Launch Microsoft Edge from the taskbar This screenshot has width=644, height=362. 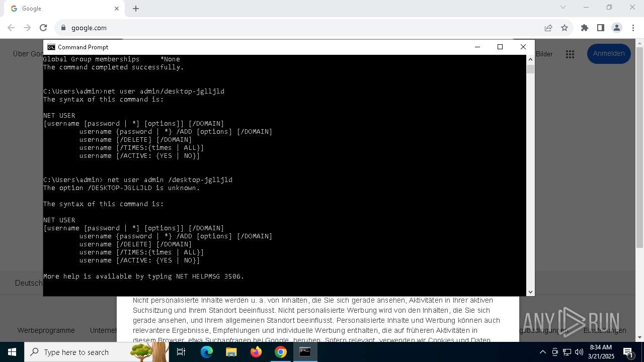coord(207,352)
